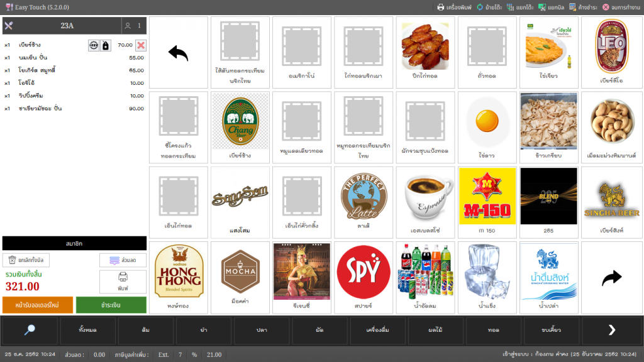The height and width of the screenshot is (362, 644).
Task: Click the bottle icon on เบียร์ช้าง line
Action: 106,45
